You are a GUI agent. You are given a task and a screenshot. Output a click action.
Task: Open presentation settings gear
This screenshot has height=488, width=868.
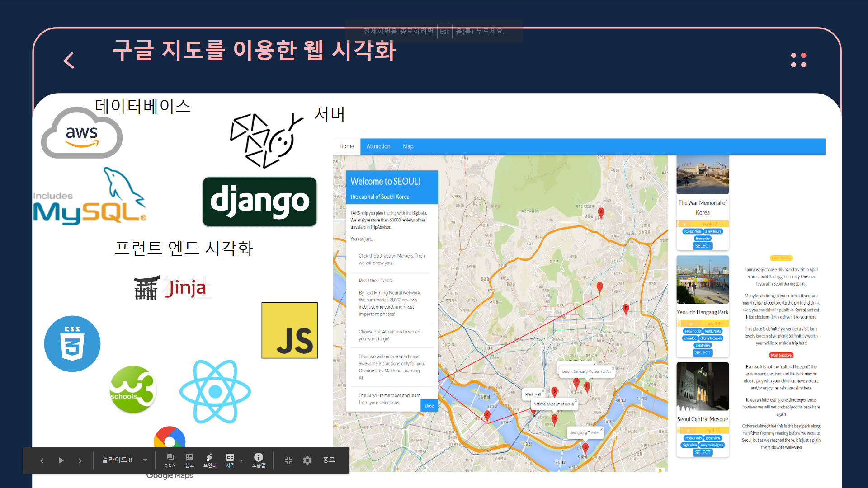pos(307,460)
